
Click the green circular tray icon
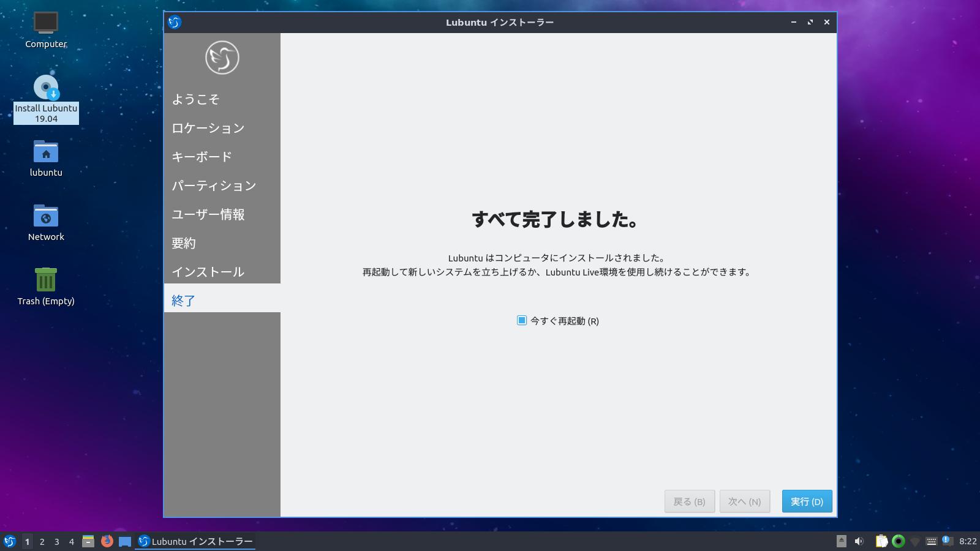[899, 541]
